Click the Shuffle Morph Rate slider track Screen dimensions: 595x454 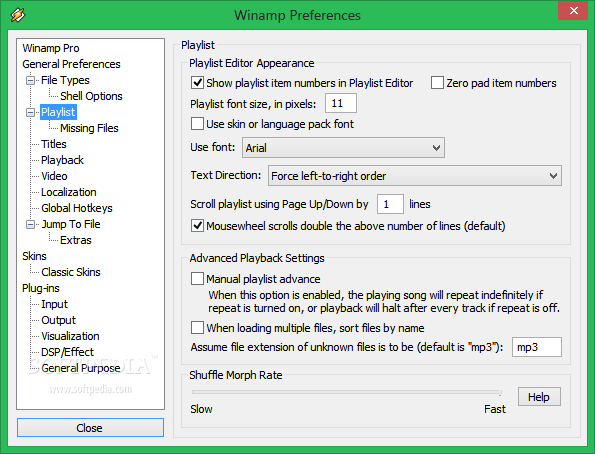pyautogui.click(x=347, y=392)
